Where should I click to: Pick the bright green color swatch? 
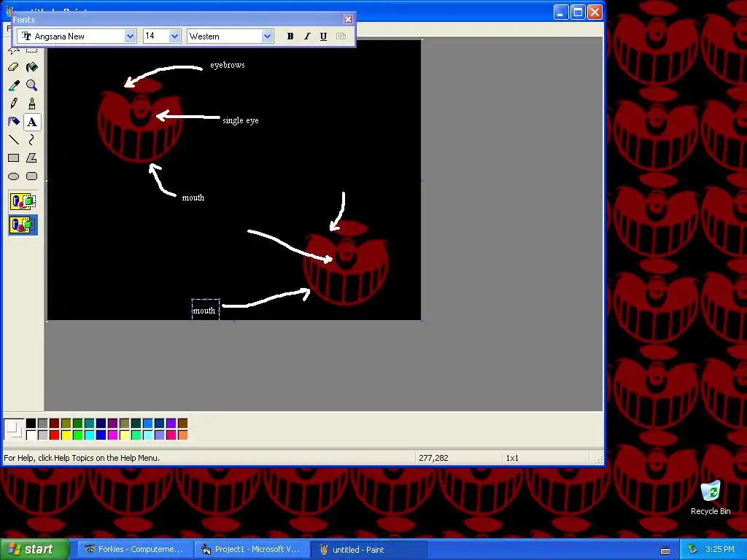tap(77, 435)
